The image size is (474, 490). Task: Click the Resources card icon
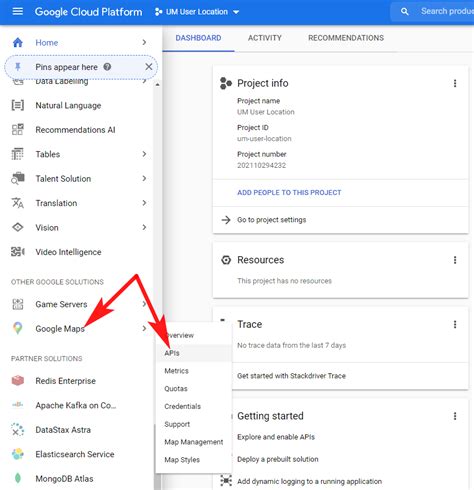[226, 260]
